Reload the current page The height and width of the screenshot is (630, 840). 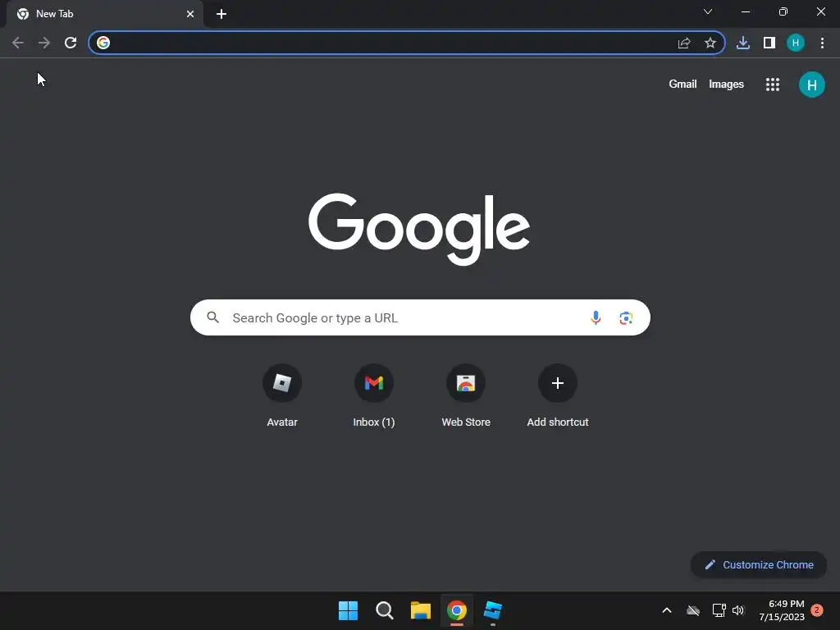[71, 43]
